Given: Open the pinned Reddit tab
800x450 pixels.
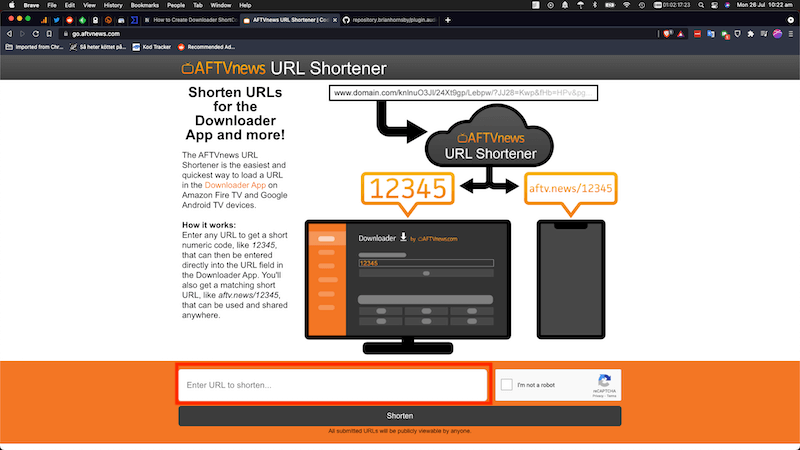Looking at the screenshot, I should point(69,20).
